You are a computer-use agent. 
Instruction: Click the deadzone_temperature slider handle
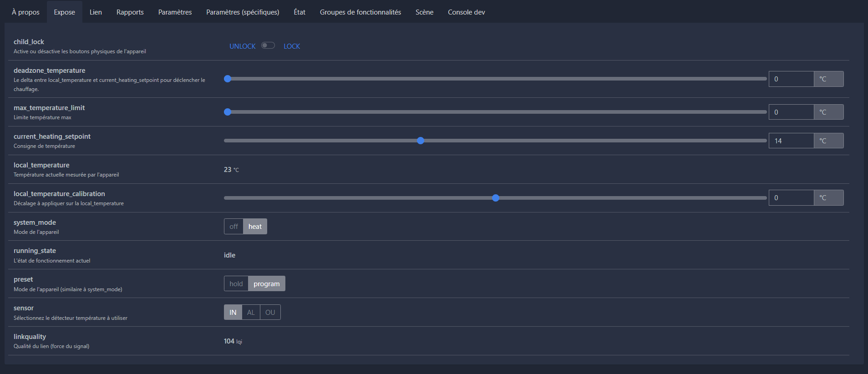(x=228, y=79)
